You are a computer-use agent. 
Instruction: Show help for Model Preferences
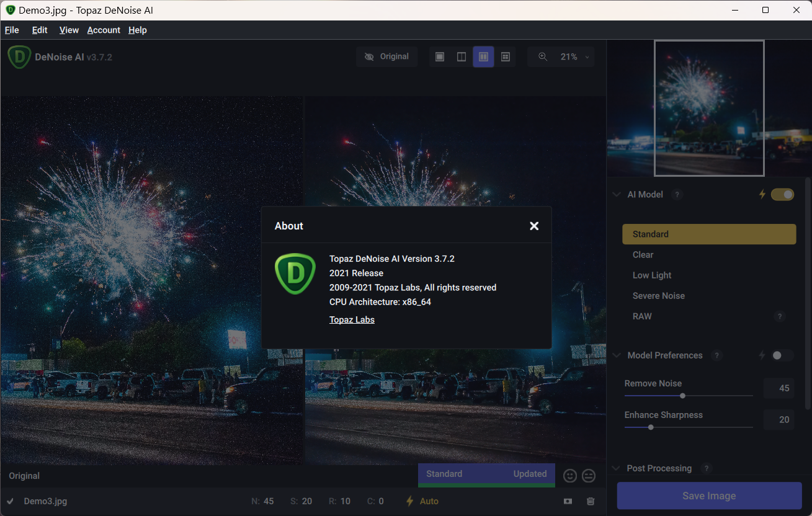pos(717,355)
